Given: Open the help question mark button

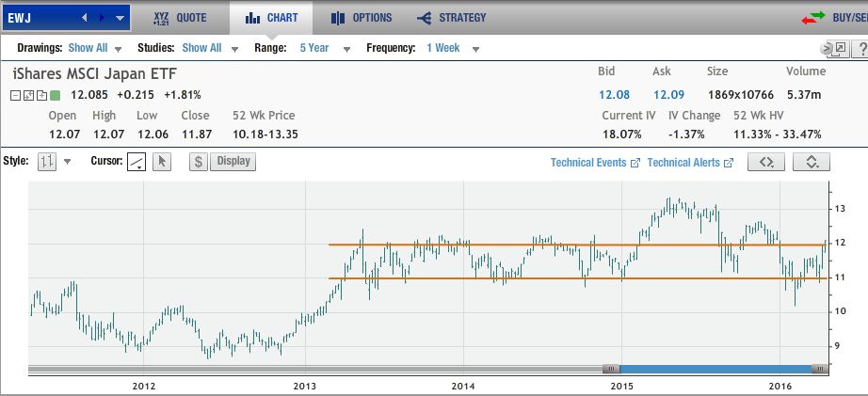Looking at the screenshot, I should click(x=861, y=49).
